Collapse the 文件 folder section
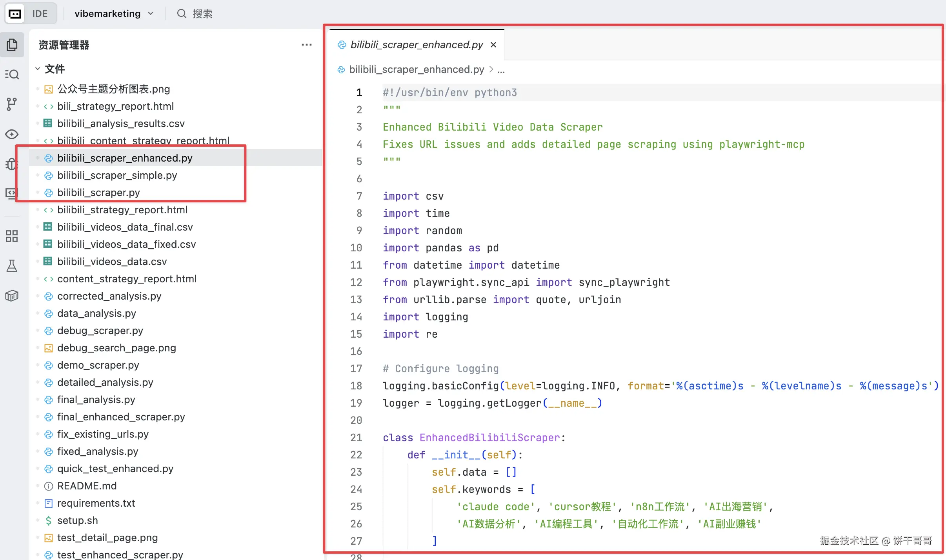 (38, 69)
